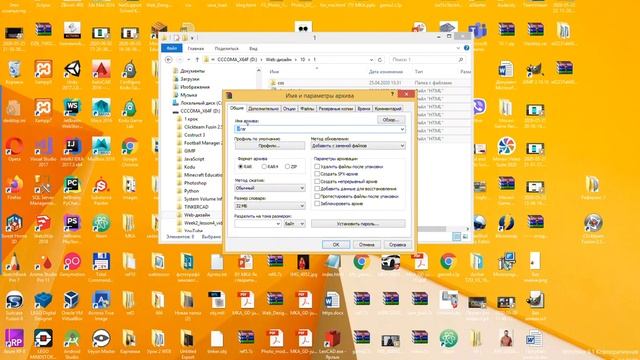Click Explorer's blue help icon
This screenshot has height=360, width=640.
coord(467,48)
